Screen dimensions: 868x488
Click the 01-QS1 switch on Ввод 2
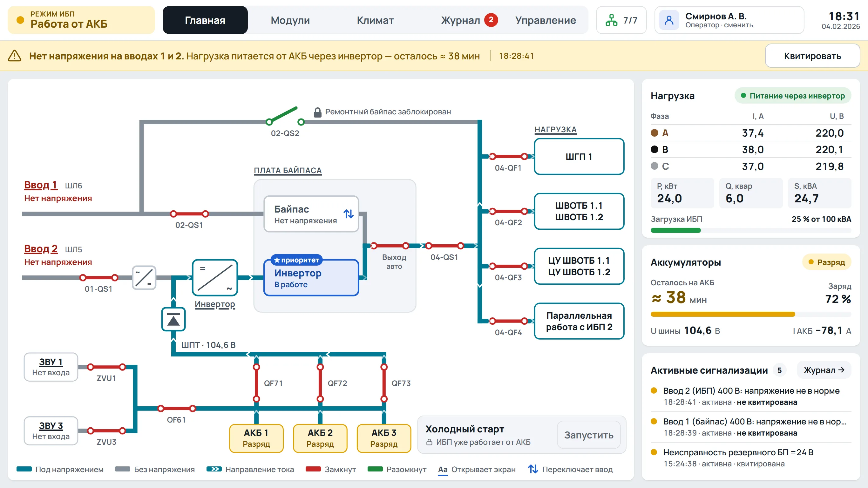98,278
